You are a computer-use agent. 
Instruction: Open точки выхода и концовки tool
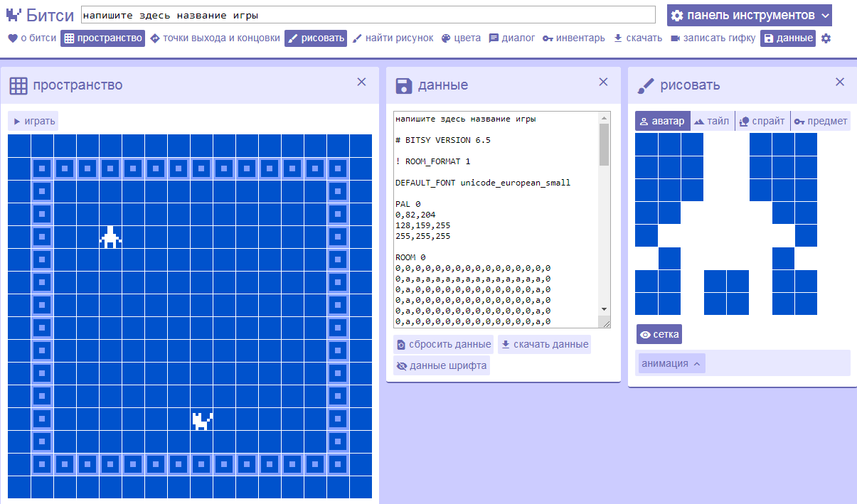click(x=215, y=38)
